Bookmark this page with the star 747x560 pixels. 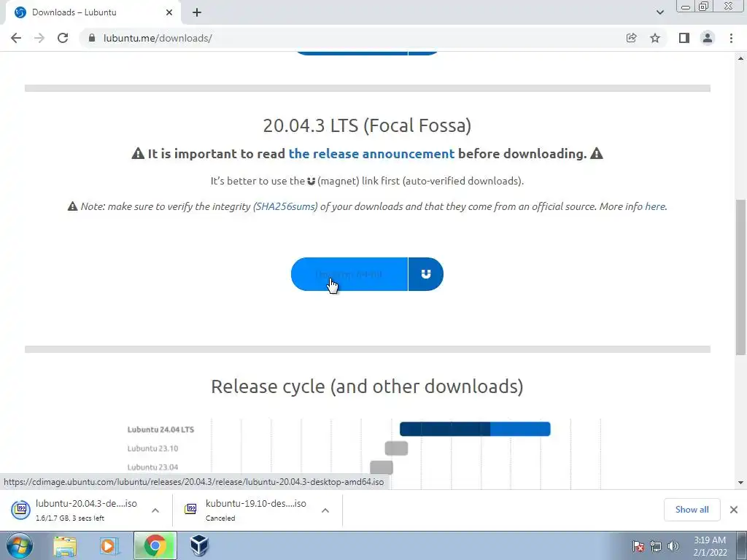tap(655, 38)
